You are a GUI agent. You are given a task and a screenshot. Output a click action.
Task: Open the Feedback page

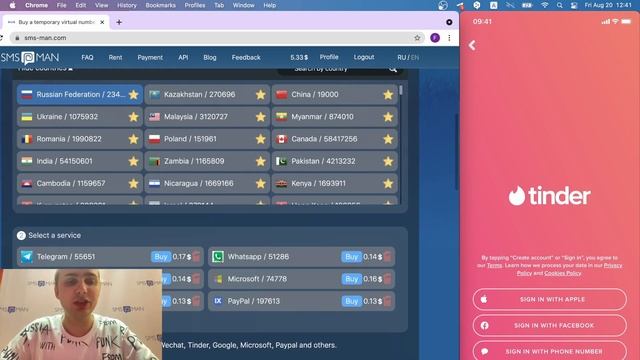click(246, 58)
